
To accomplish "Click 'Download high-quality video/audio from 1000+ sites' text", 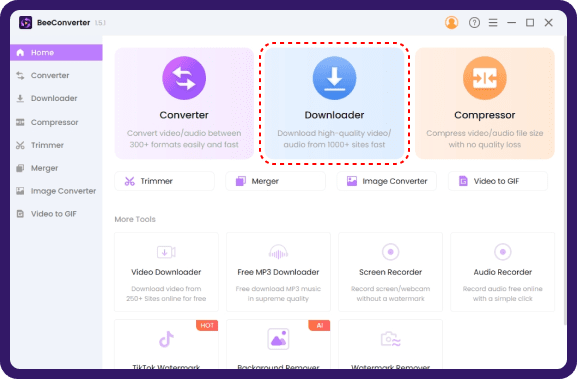I will coord(334,139).
